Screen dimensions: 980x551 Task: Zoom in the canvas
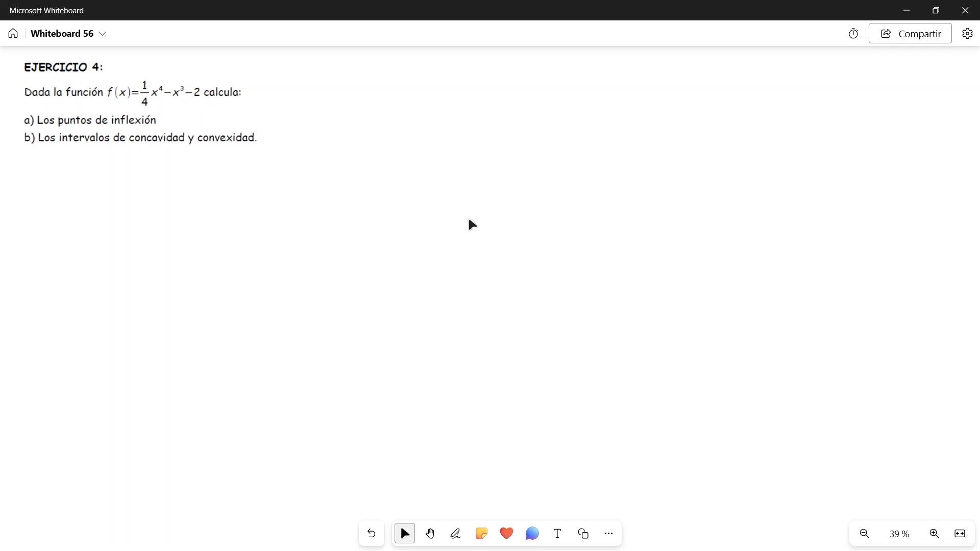tap(934, 534)
